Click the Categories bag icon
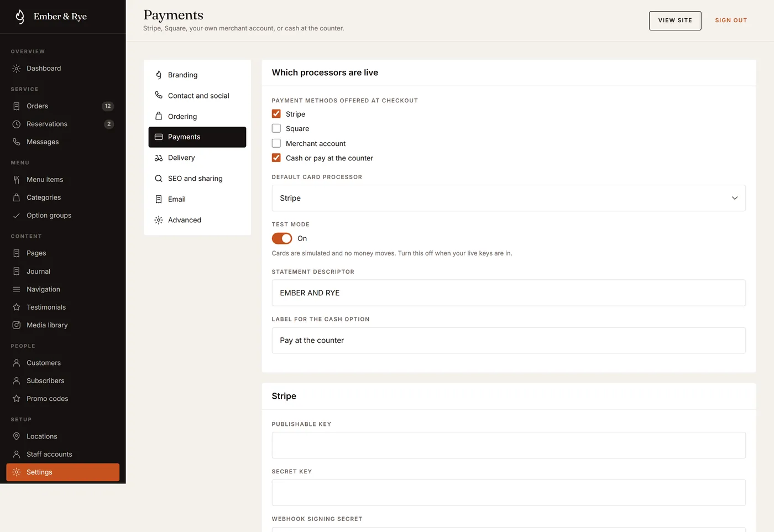 click(x=17, y=197)
